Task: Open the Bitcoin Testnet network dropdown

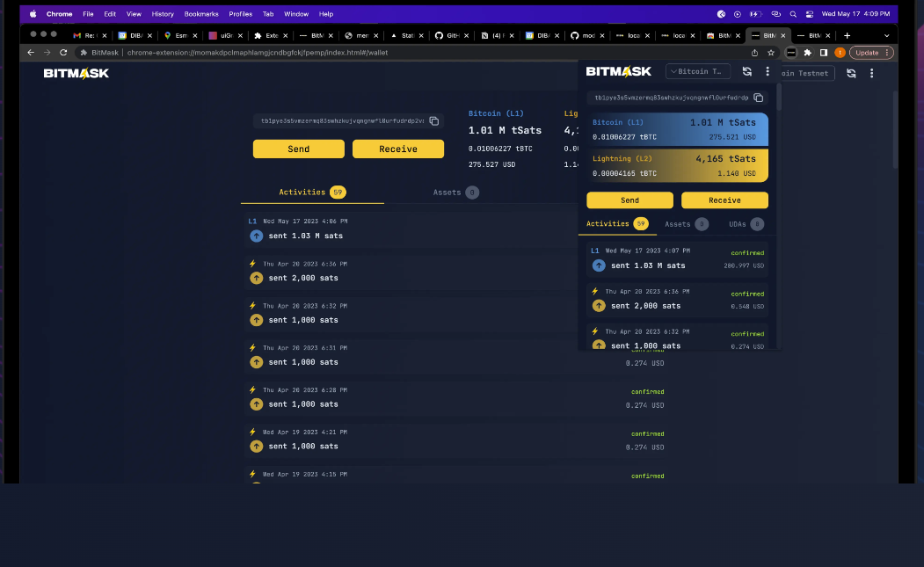Action: 697,71
